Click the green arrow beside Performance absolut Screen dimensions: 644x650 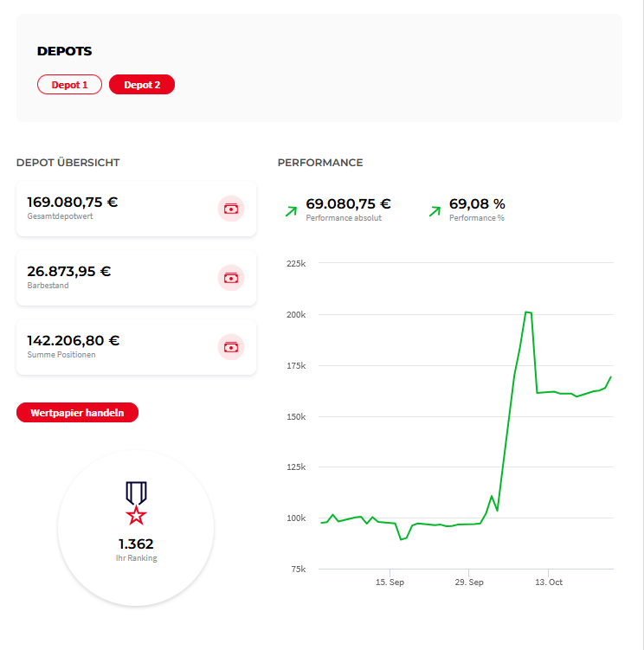(292, 209)
